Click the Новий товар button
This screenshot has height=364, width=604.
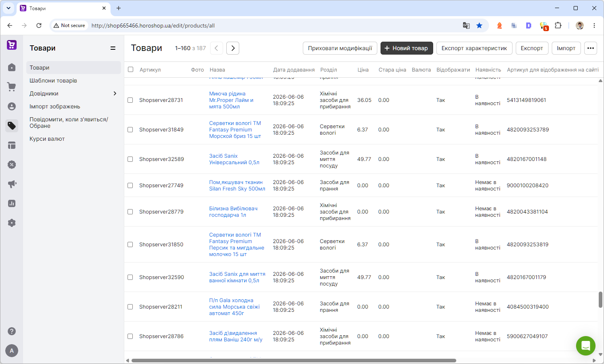point(406,48)
